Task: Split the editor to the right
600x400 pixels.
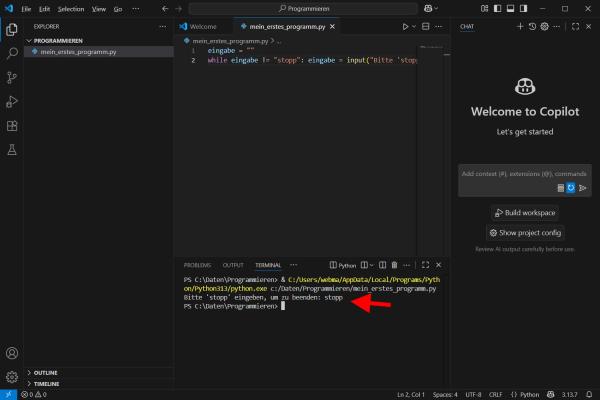Action: [x=425, y=26]
